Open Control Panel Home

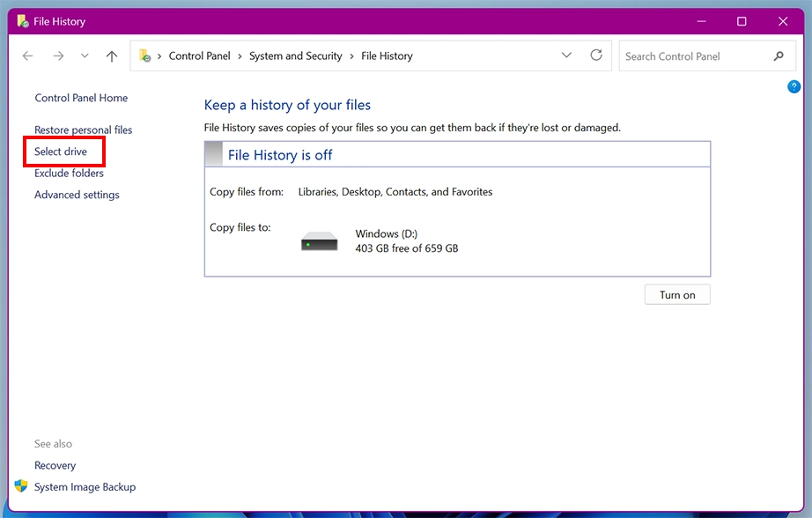click(81, 98)
